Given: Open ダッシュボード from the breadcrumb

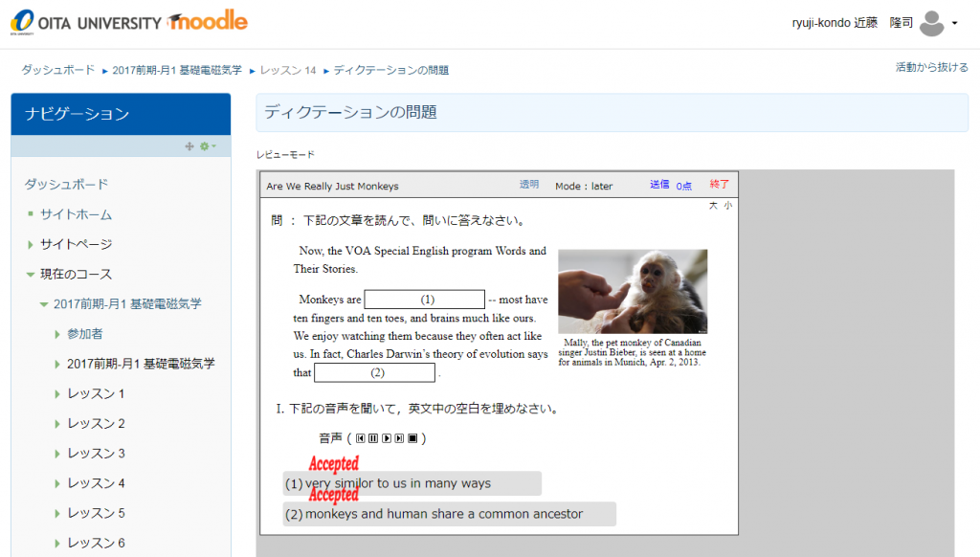Looking at the screenshot, I should coord(58,71).
